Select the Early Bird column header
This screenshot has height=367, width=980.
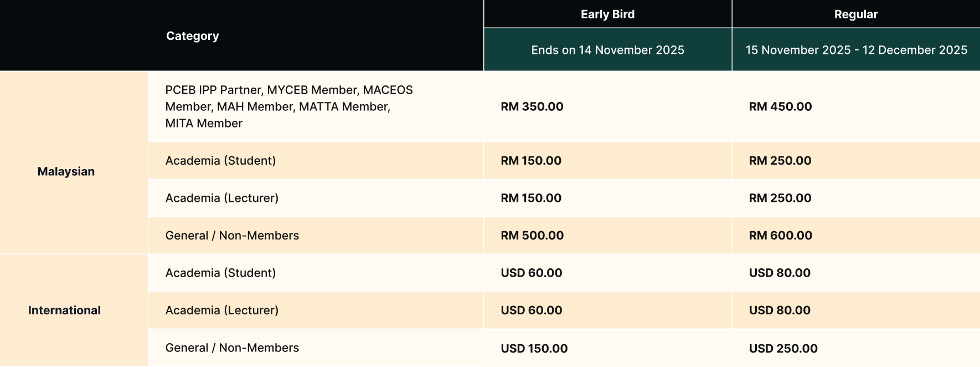click(x=607, y=14)
